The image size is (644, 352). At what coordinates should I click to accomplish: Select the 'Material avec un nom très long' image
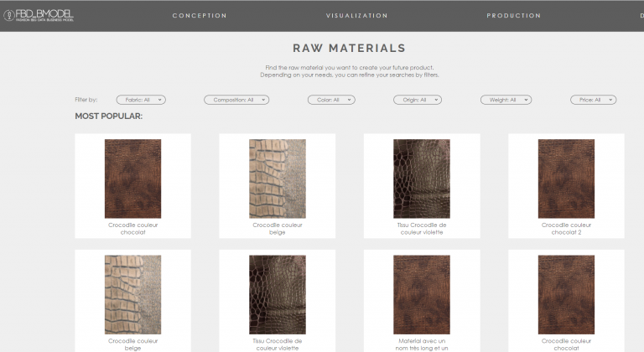[421, 294]
